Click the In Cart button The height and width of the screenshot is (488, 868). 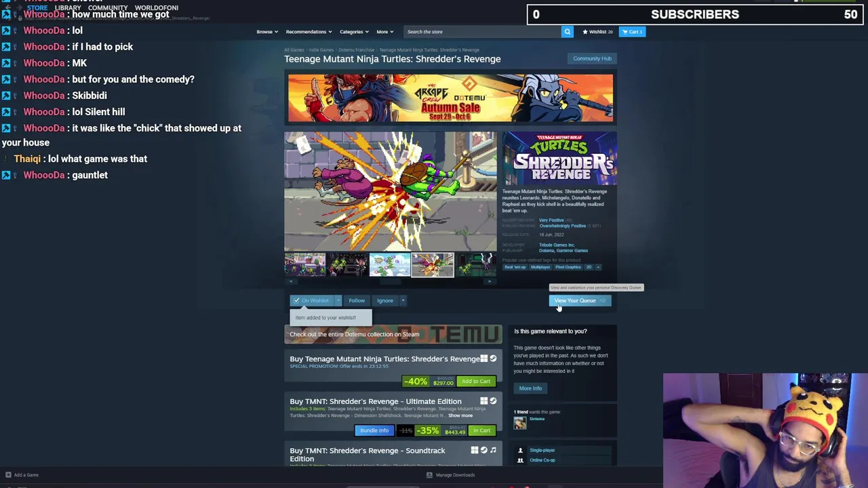481,430
